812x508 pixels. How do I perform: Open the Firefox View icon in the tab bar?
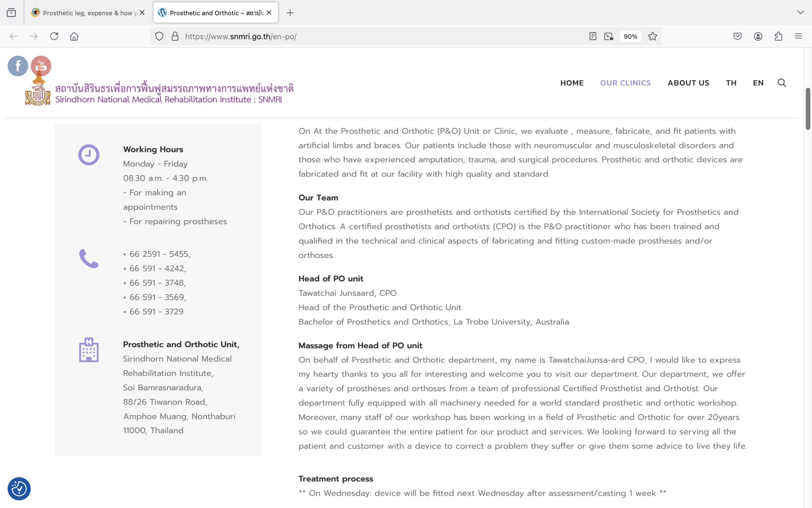pyautogui.click(x=11, y=13)
